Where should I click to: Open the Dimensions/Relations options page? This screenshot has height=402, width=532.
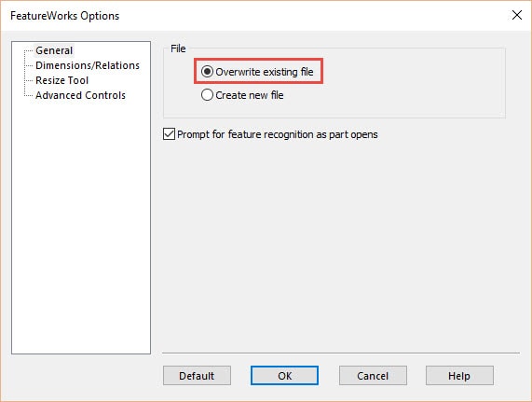88,65
